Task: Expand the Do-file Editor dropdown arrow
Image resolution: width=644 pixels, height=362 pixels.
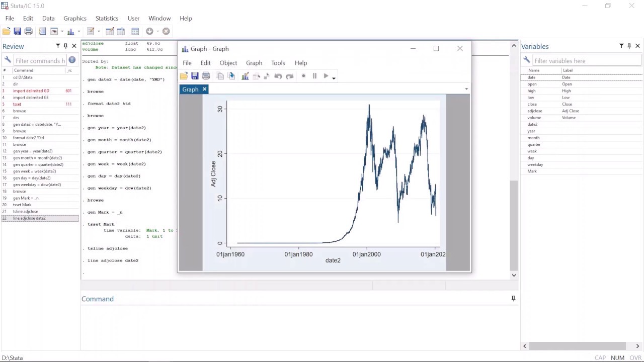Action: [99, 32]
